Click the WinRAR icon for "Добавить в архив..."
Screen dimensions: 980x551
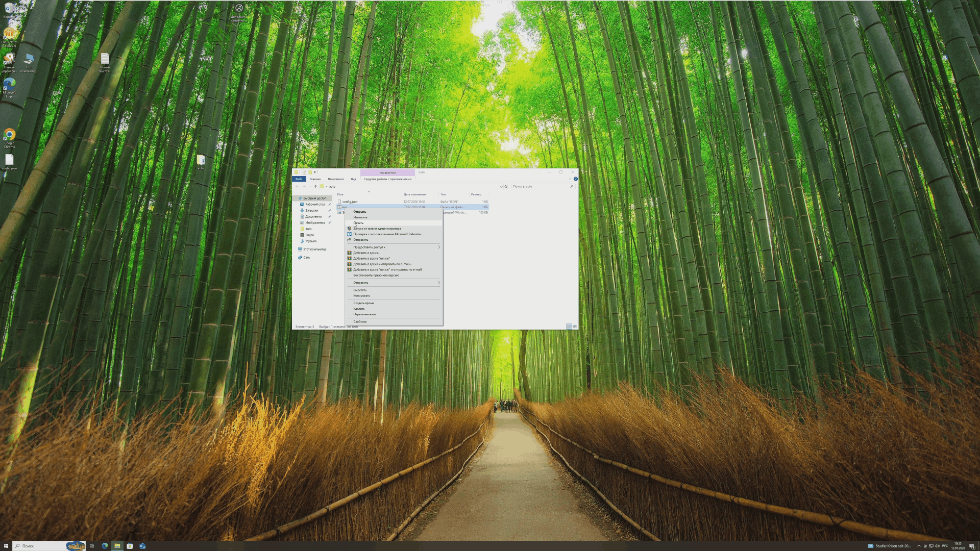(349, 253)
